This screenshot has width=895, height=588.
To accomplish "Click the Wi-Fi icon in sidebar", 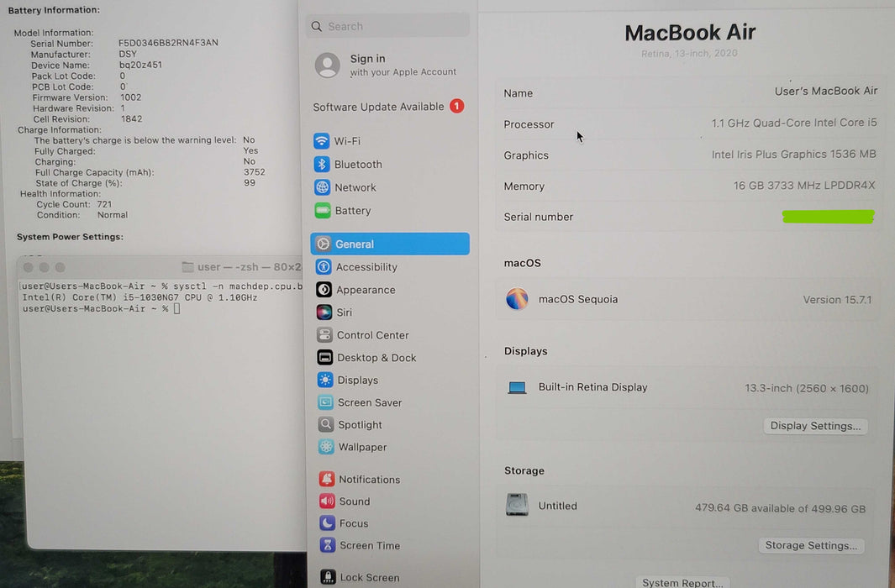I will [321, 141].
